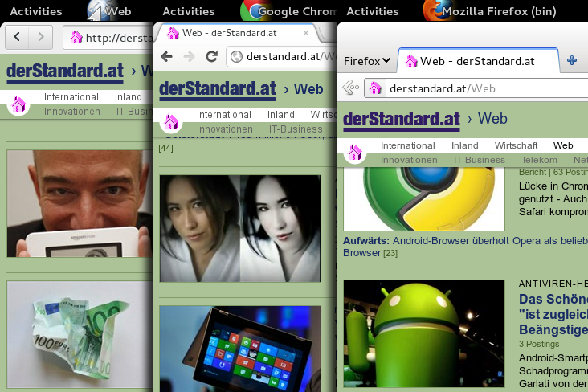Screen dimensions: 588x392
Task: Open a new tab in Firefox with plus
Action: (572, 60)
